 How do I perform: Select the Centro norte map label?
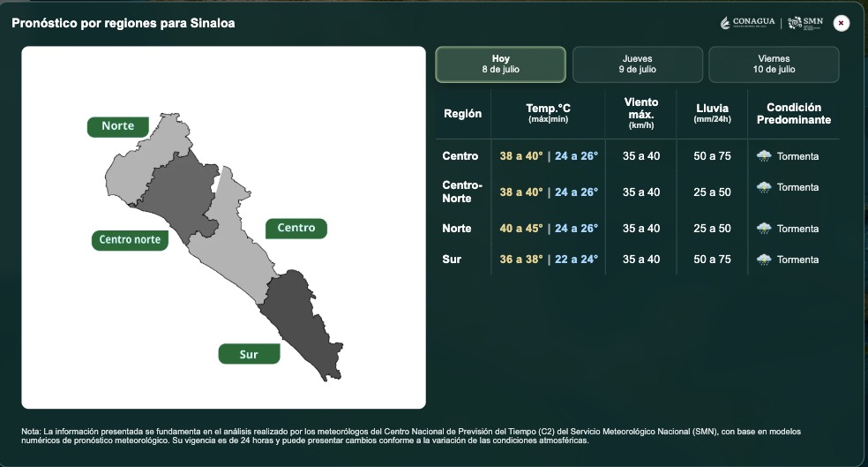[x=130, y=240]
